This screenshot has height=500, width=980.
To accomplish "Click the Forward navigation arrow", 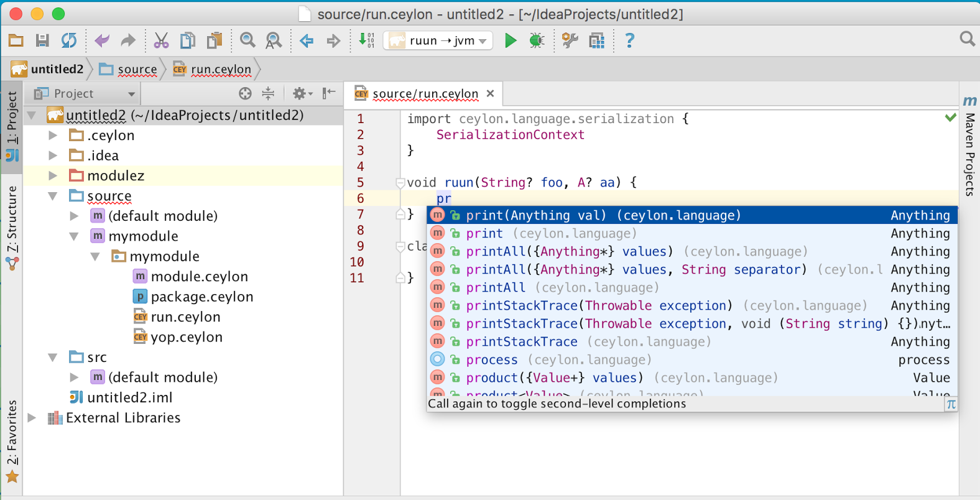I will pyautogui.click(x=333, y=41).
